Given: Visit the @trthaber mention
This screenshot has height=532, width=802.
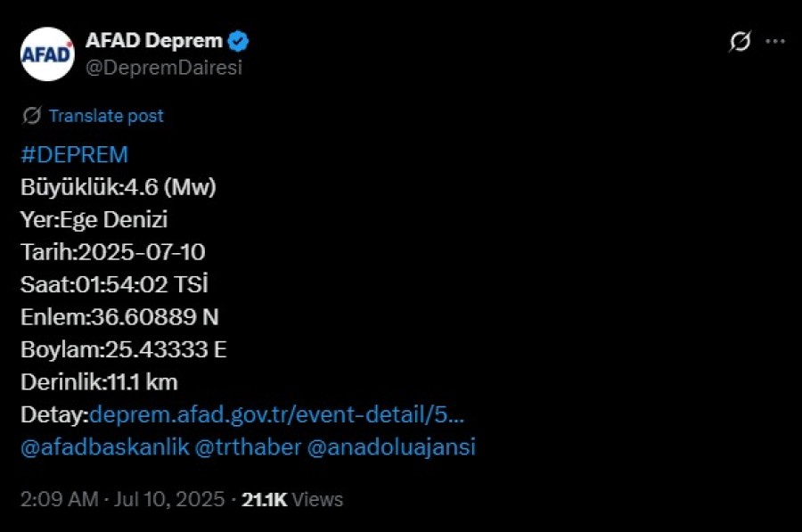Looking at the screenshot, I should [x=248, y=446].
